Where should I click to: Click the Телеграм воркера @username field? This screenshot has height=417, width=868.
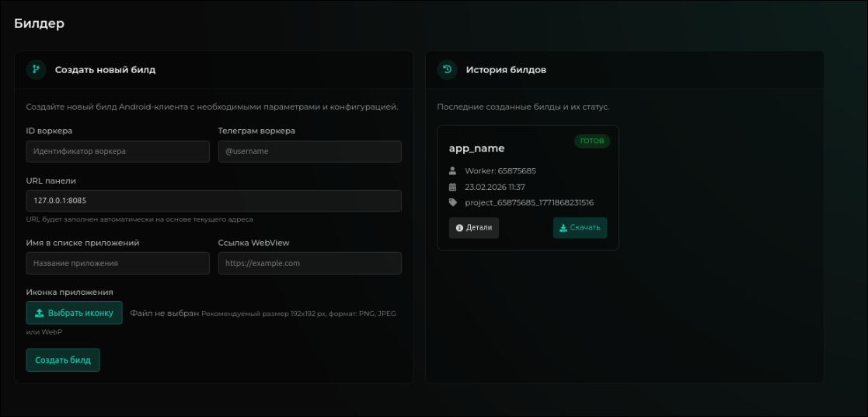point(309,152)
